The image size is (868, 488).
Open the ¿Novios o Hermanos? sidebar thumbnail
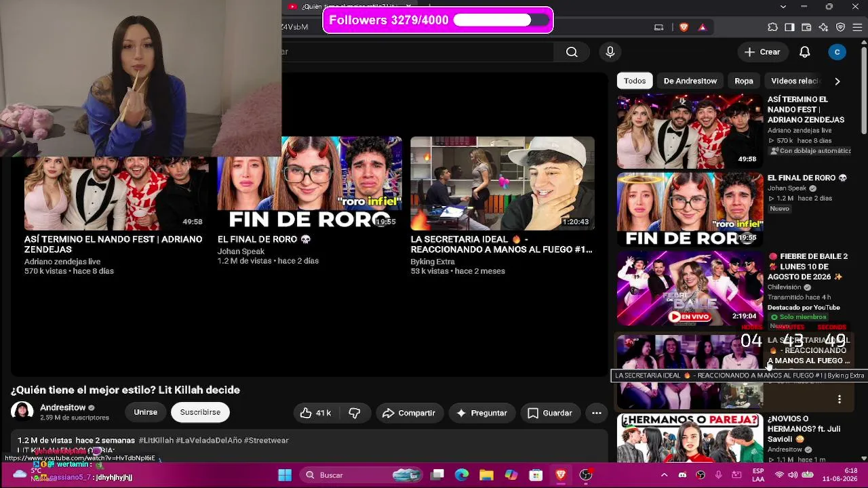tap(690, 438)
